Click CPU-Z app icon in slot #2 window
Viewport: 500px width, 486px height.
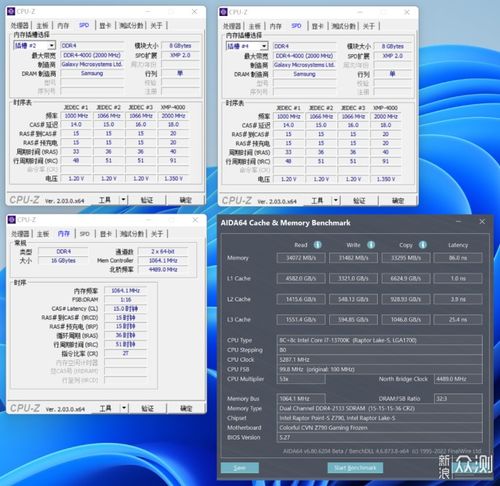11,11
